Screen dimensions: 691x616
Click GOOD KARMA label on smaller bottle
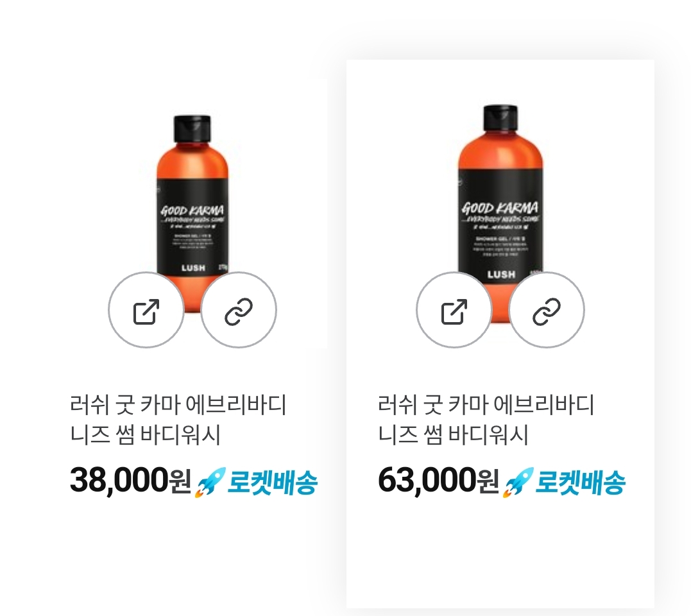tap(192, 210)
